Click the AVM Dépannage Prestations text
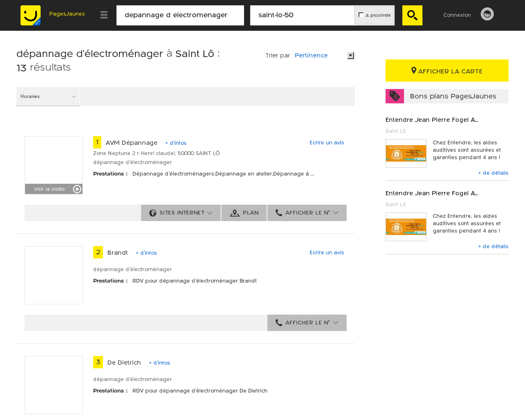This screenshot has width=525, height=420. 223,174
